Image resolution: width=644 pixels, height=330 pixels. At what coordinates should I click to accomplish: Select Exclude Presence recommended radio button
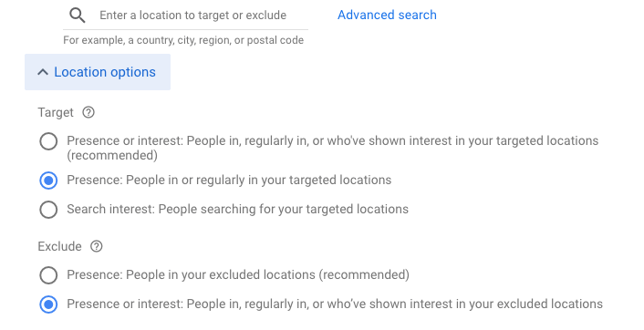[x=48, y=275]
